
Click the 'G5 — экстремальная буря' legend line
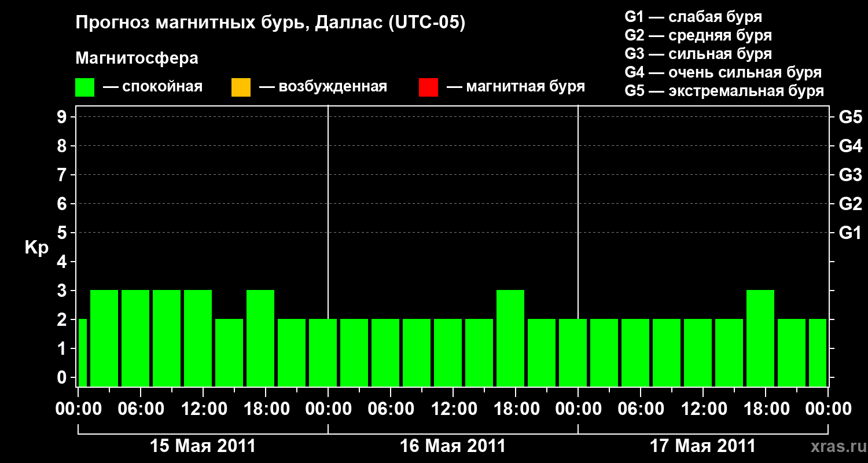[x=724, y=91]
